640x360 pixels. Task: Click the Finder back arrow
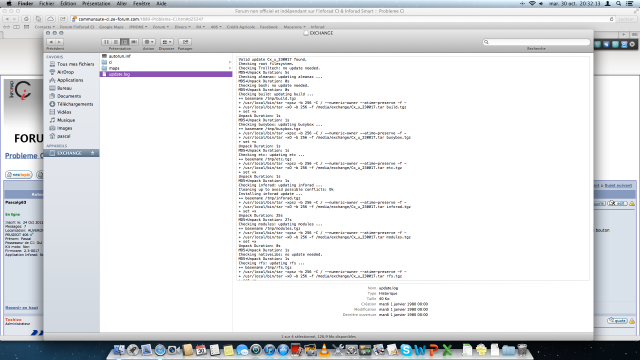[x=51, y=42]
